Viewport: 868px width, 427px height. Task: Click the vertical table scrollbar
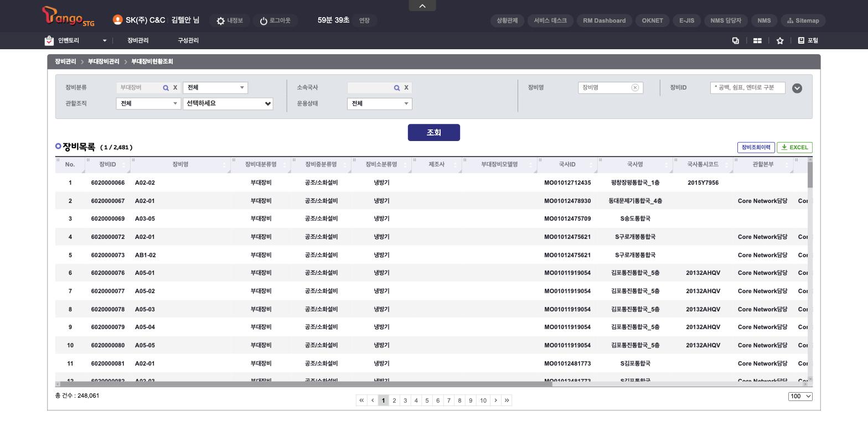pos(810,174)
